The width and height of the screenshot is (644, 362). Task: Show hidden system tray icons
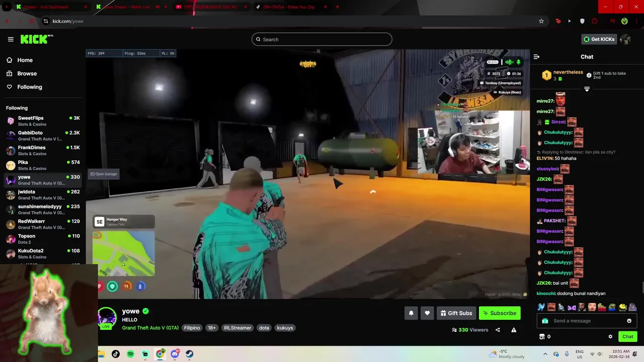pyautogui.click(x=545, y=354)
